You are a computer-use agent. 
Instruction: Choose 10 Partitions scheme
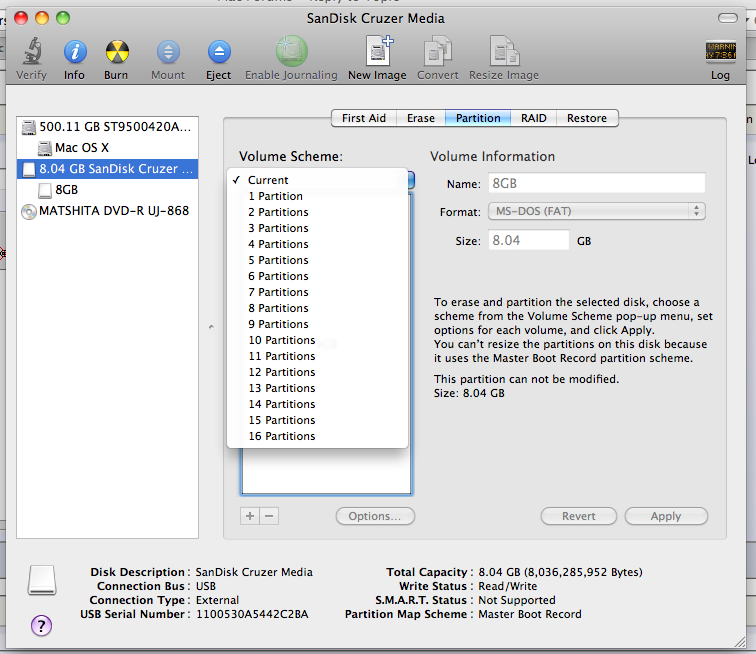click(317, 340)
